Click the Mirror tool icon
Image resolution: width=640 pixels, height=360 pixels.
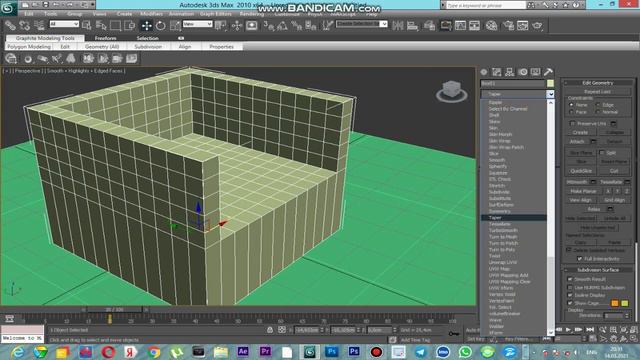coord(398,26)
